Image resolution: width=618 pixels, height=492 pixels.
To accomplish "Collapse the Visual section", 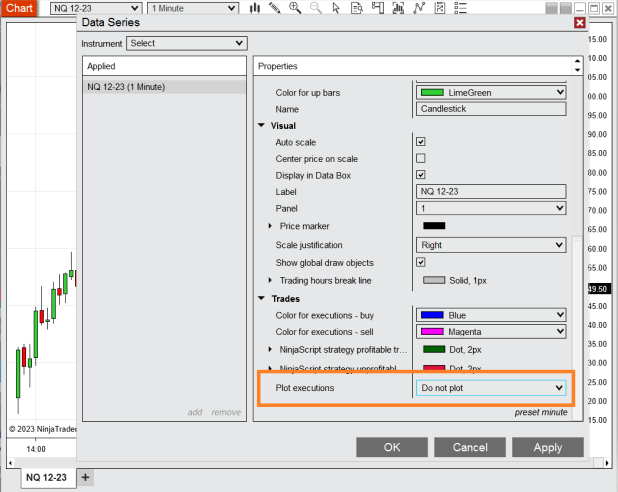I will (261, 125).
